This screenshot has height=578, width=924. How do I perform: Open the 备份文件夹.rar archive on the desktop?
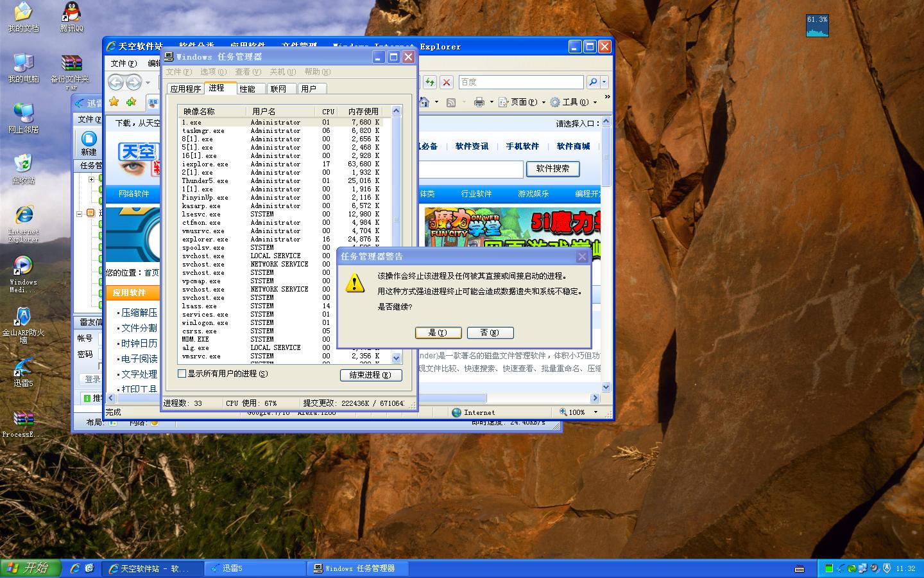point(71,72)
